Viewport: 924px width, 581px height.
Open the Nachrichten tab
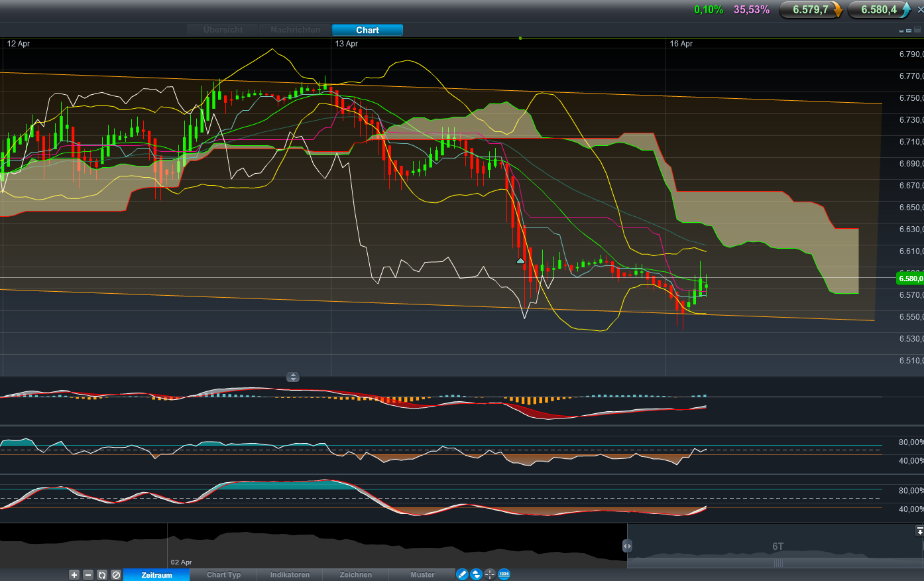coord(296,30)
